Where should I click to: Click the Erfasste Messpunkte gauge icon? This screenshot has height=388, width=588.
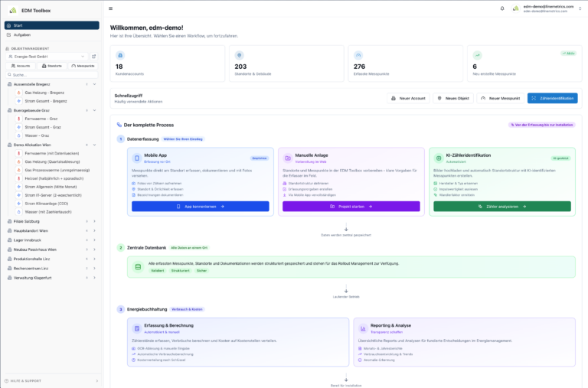358,55
